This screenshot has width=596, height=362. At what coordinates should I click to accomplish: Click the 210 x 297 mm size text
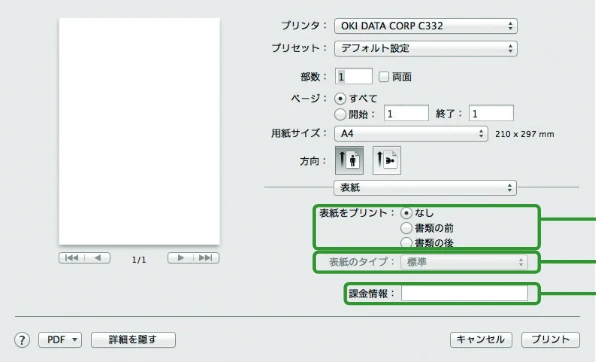point(525,134)
